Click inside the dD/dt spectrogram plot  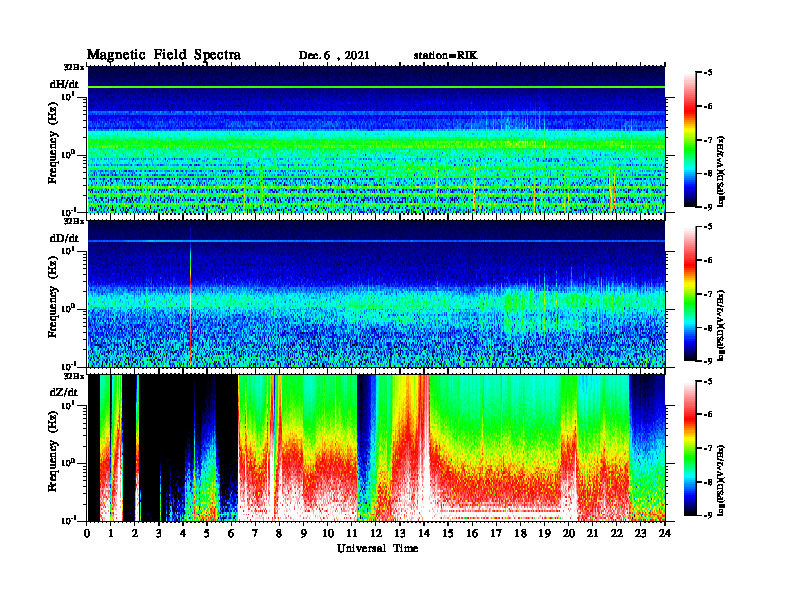click(x=376, y=293)
